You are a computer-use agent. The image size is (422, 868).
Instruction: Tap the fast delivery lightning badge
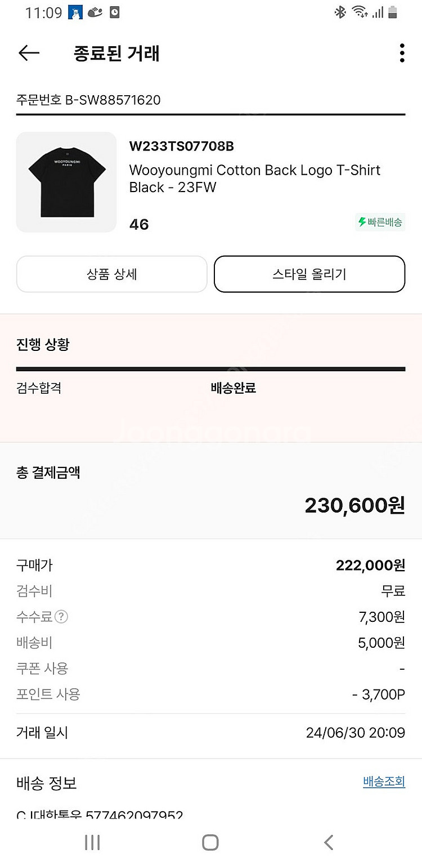pos(380,222)
